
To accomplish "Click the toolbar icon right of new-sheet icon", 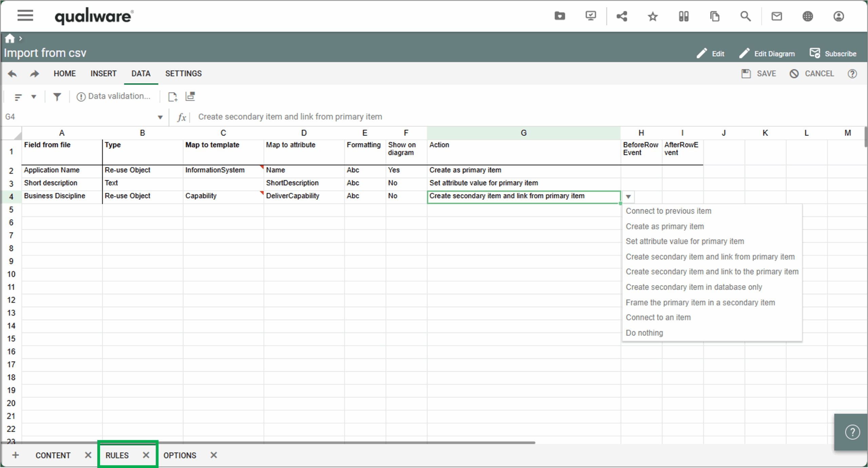I will click(x=190, y=97).
